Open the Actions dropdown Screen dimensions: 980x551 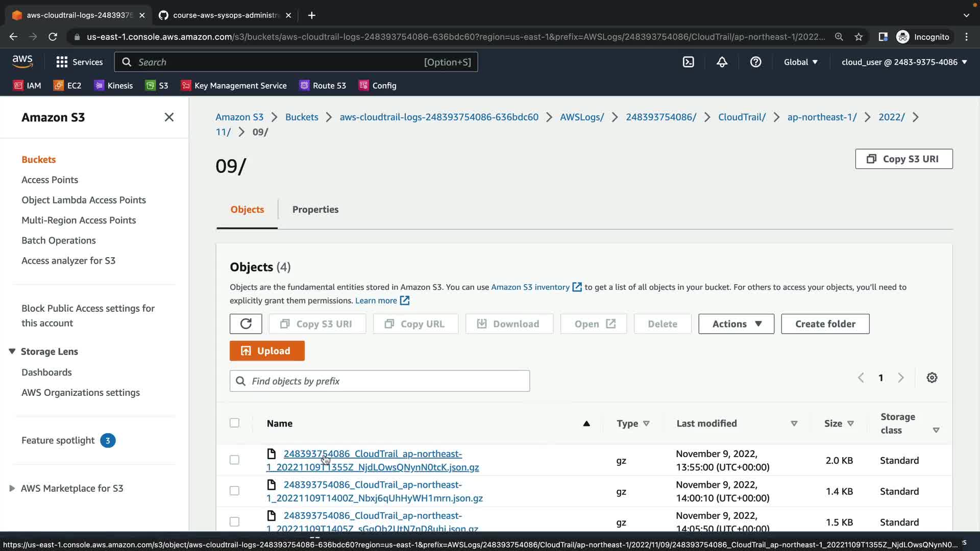736,324
